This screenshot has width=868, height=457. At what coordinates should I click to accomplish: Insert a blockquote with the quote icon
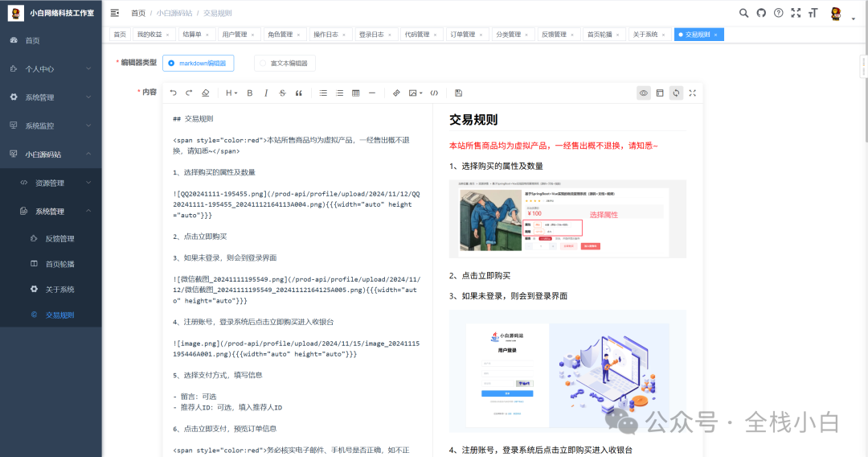[299, 93]
